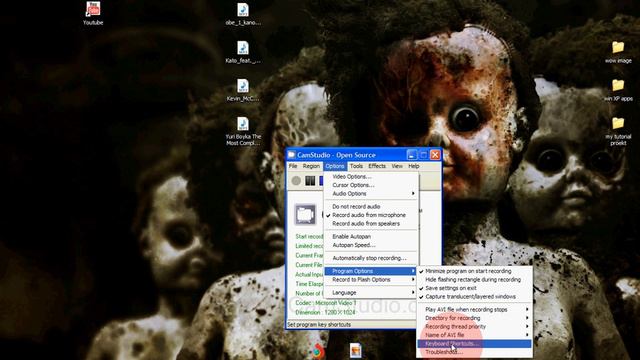This screenshot has height=360, width=640.
Task: Open Autopan Speed settings
Action: (371, 245)
